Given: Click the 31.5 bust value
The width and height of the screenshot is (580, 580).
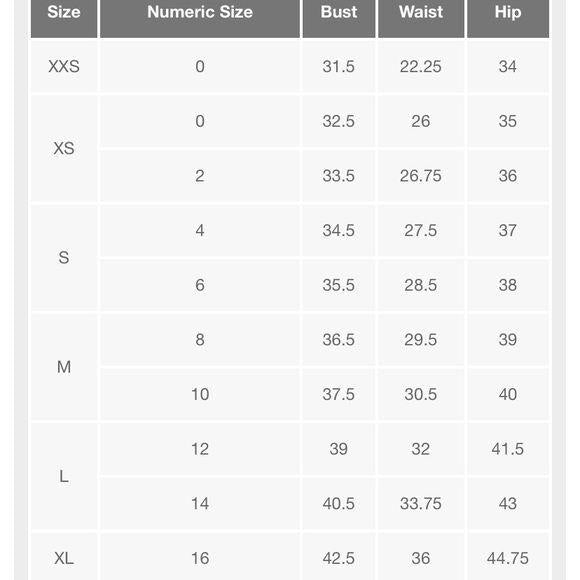Looking at the screenshot, I should tap(339, 67).
